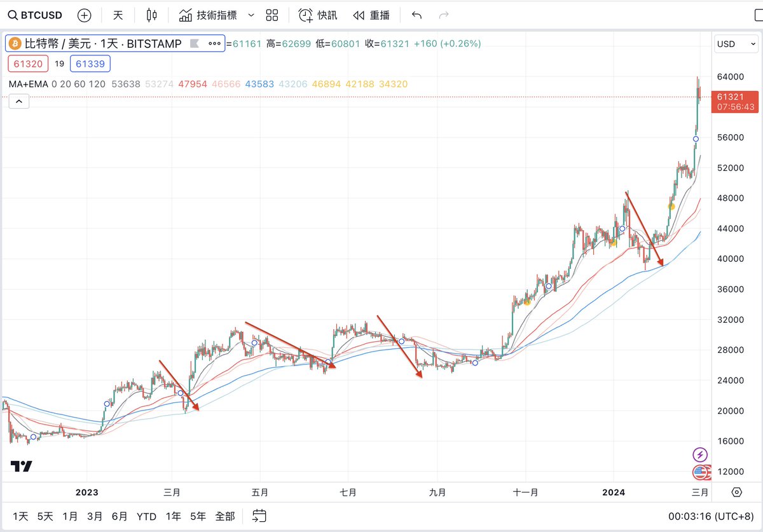Screen dimensions: 763x532
Task: Open the USD currency dropdown
Action: click(x=735, y=44)
